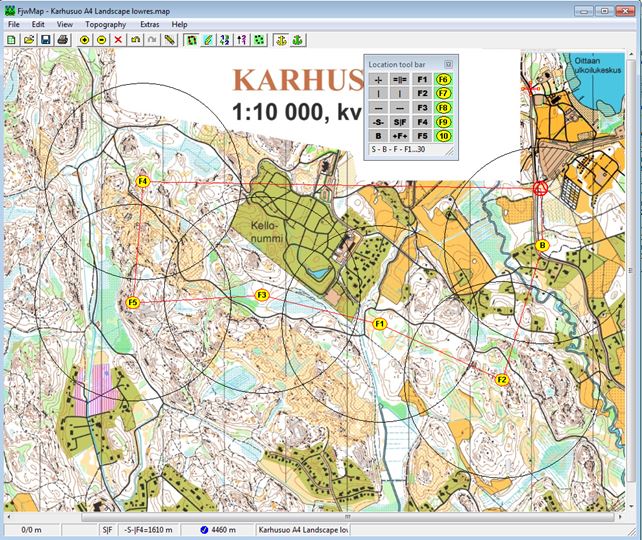Click the 'Karhusuo A4 Landscape' status bar text

pos(303,530)
